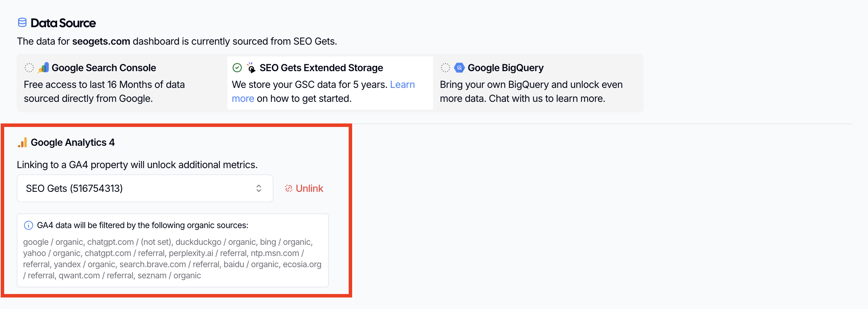Click the SEO Gets cursor logo icon
The width and height of the screenshot is (868, 309).
coord(251,68)
